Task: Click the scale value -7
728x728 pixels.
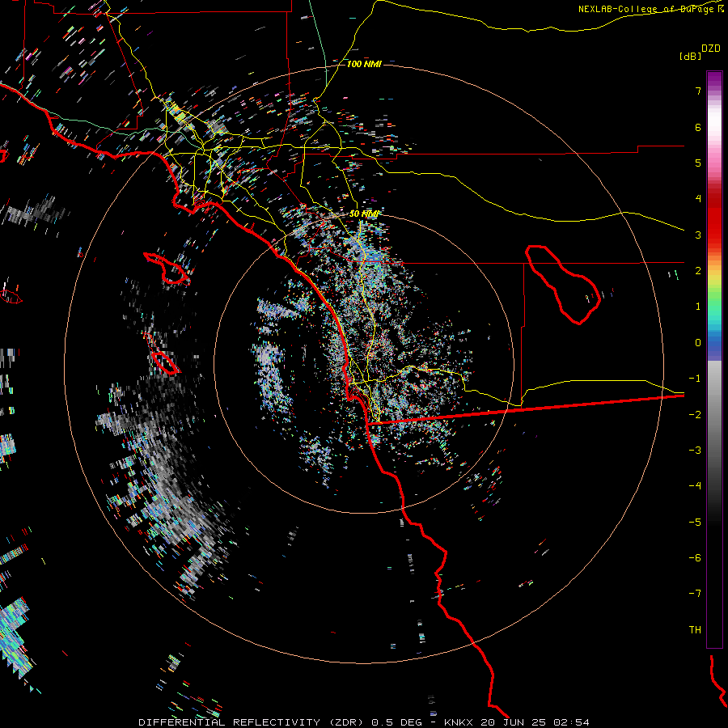Action: tap(695, 594)
